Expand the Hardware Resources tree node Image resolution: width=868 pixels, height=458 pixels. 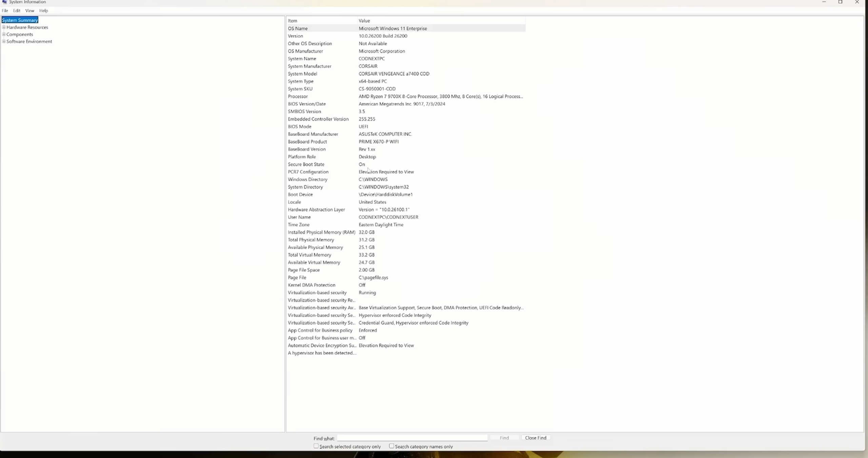(x=4, y=27)
